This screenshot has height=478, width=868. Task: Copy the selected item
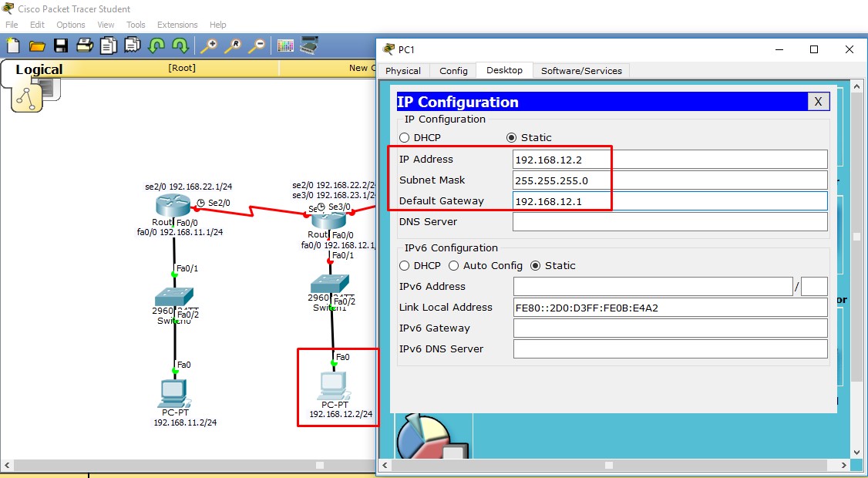tap(109, 45)
